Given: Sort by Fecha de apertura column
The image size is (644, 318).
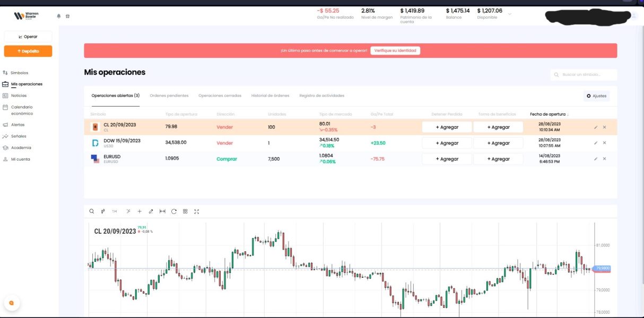Looking at the screenshot, I should (549, 114).
